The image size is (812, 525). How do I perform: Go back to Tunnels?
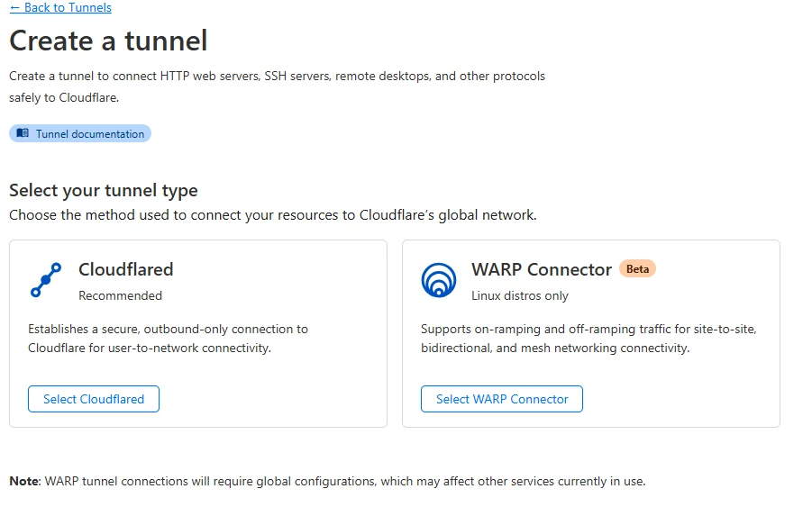pyautogui.click(x=60, y=7)
